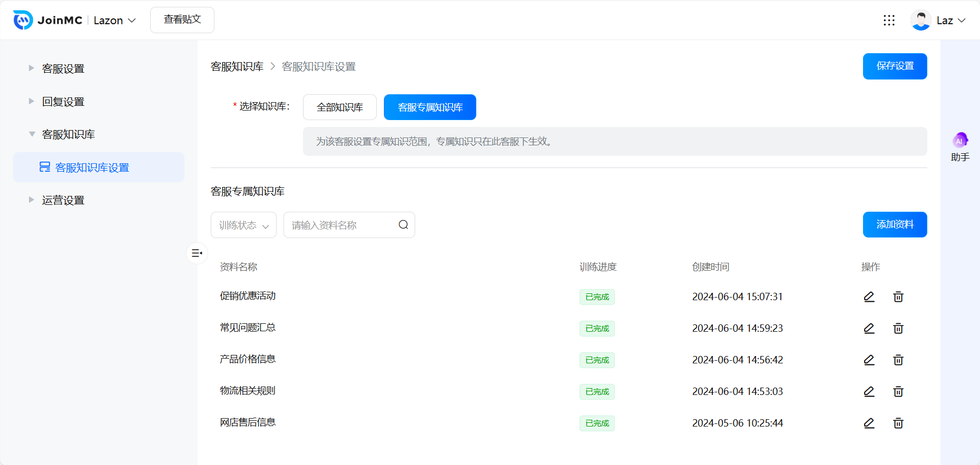Click trash icon for 物流相关规则 row
The image size is (980, 465).
(x=898, y=392)
